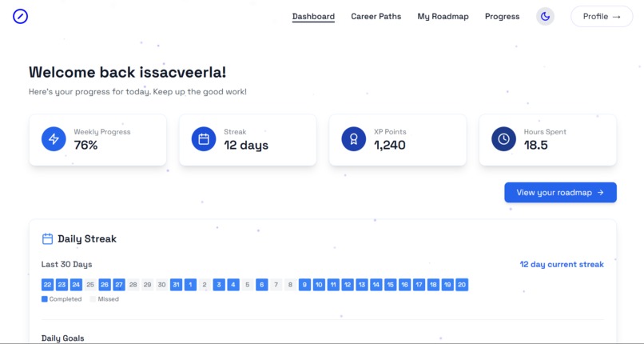Image resolution: width=644 pixels, height=344 pixels.
Task: Click missed day 28 tile
Action: [133, 285]
